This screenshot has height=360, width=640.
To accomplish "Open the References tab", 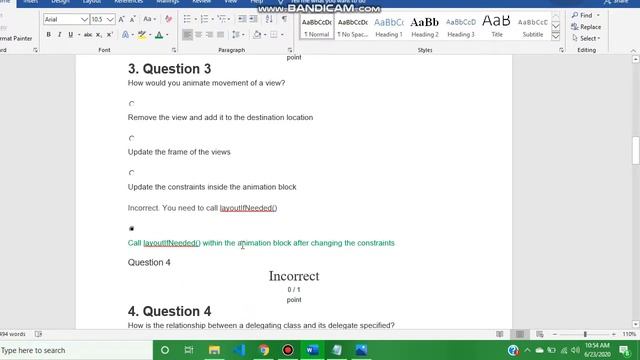I will [x=128, y=2].
